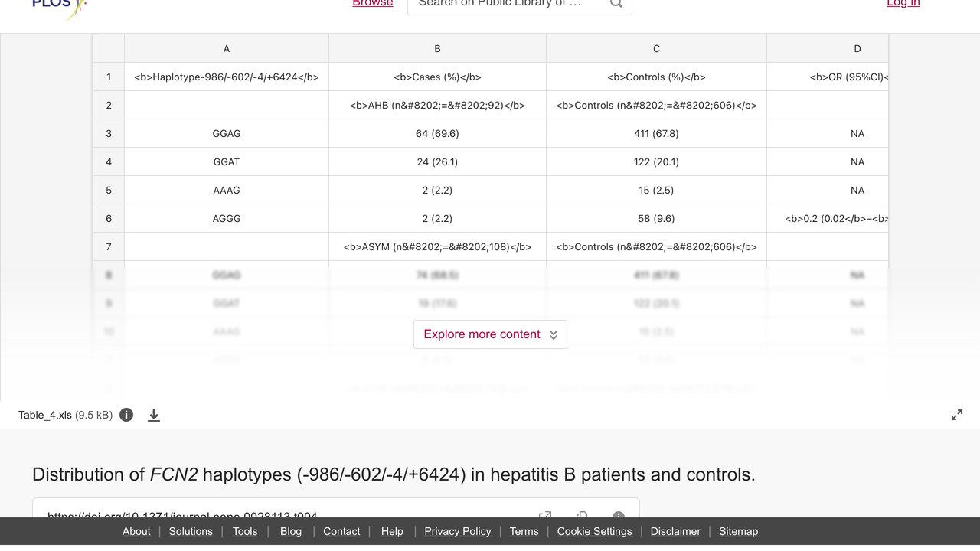
Task: View the Disclaimer link
Action: (675, 531)
